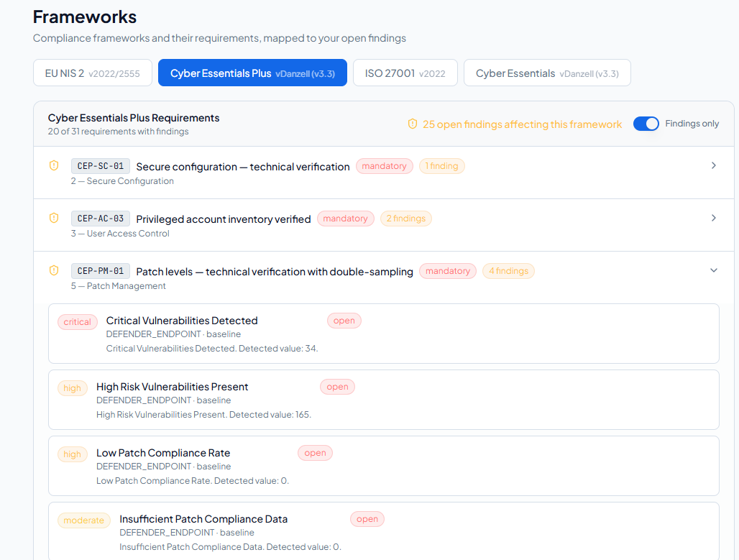
Task: Click the 2 findings badge
Action: 405,219
